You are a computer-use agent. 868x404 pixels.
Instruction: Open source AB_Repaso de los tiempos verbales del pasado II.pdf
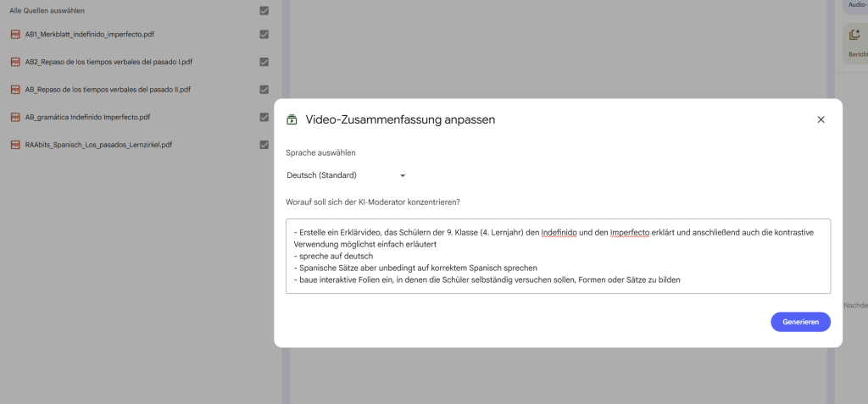(x=108, y=90)
